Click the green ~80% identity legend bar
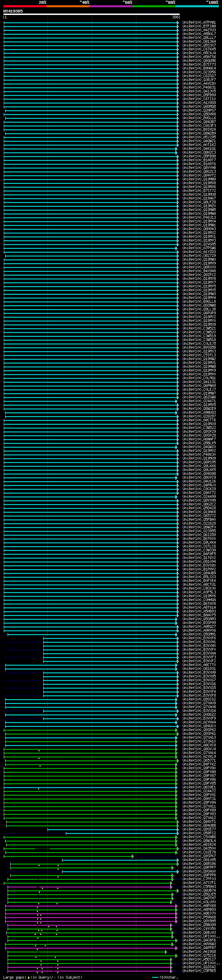 pyautogui.click(x=154, y=6)
